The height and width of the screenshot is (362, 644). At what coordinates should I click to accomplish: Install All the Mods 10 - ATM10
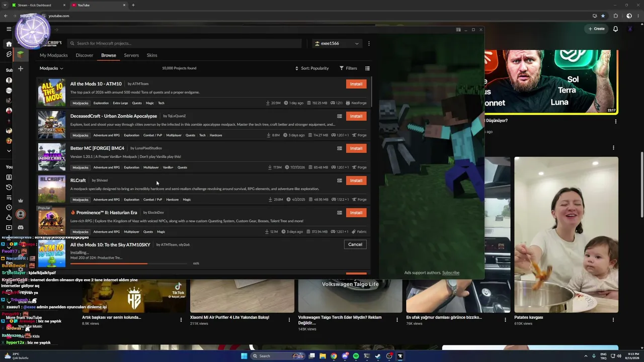click(356, 84)
